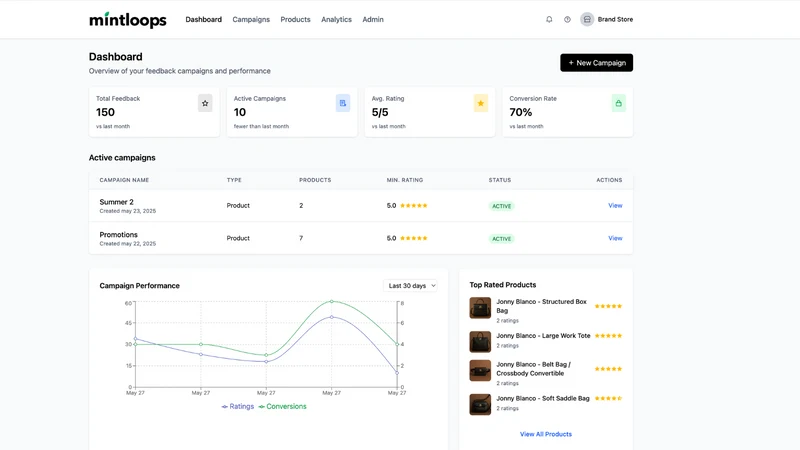Open the Admin nav item

[x=373, y=19]
